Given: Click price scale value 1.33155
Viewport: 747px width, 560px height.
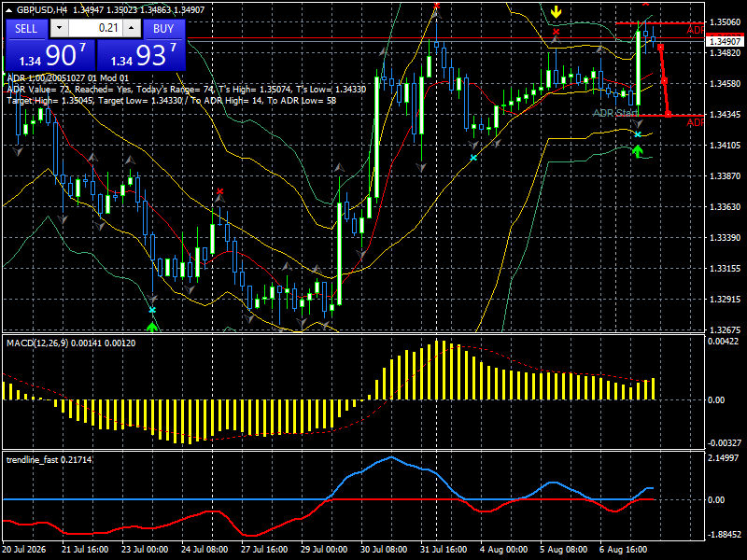Looking at the screenshot, I should 726,268.
